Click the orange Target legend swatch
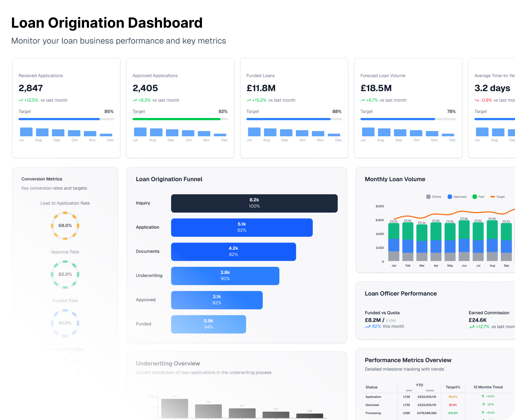This screenshot has width=515, height=420. point(492,197)
